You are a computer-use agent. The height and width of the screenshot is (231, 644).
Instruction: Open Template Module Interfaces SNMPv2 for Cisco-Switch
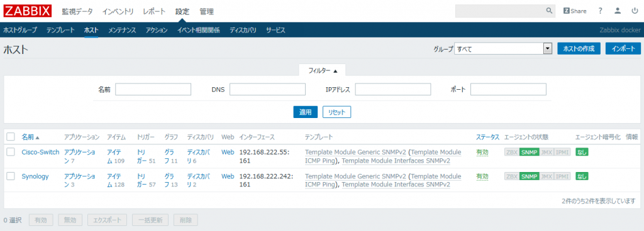tap(396, 161)
